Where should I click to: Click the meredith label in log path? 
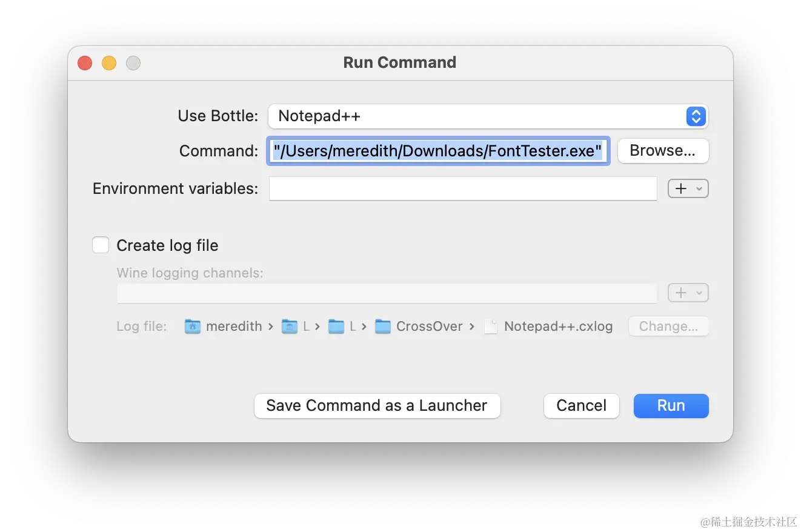(234, 326)
